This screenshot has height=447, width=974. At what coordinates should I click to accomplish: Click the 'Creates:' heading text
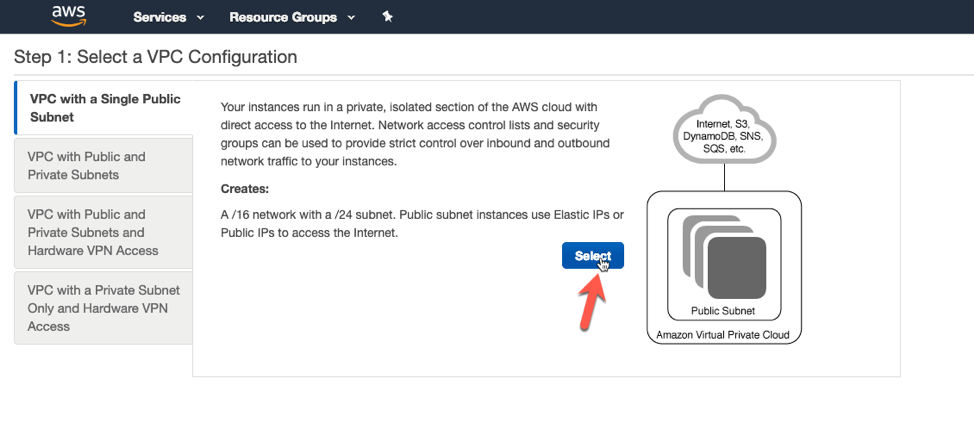pyautogui.click(x=245, y=189)
